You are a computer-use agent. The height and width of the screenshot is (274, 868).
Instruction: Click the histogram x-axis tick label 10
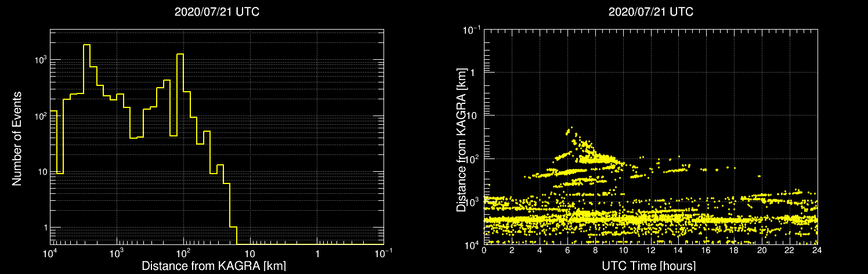250,254
